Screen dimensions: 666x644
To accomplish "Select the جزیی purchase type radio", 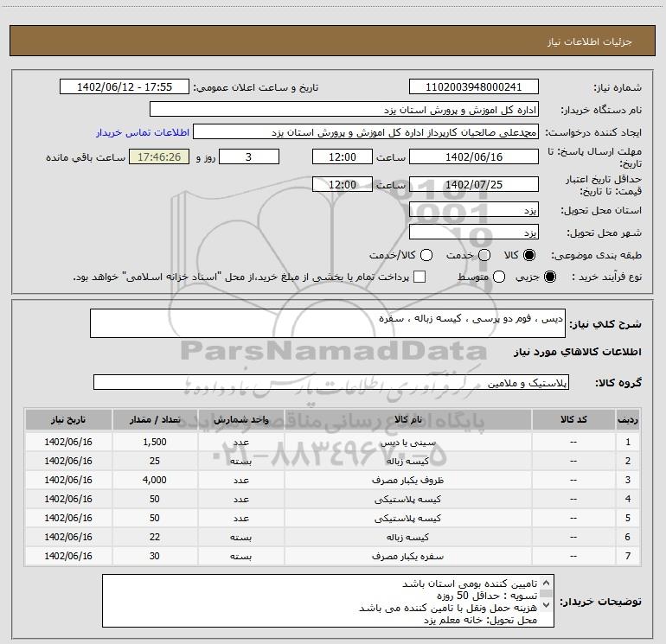I will click(549, 277).
